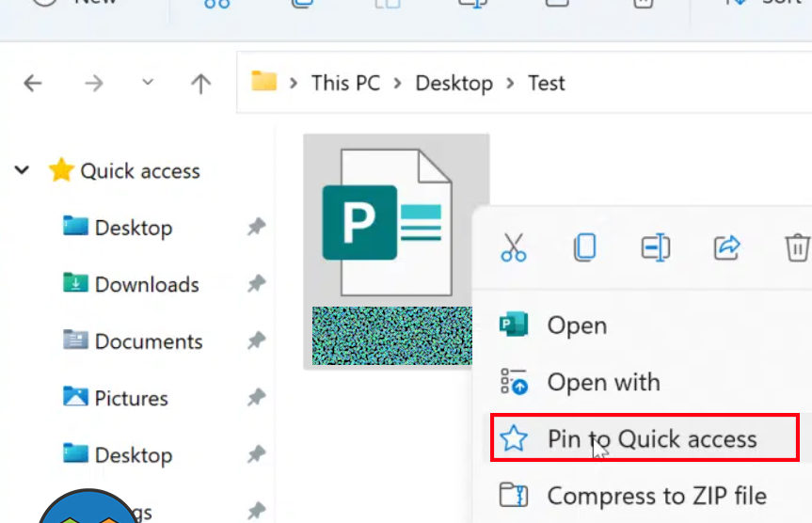
Task: Click This PC in the address breadcrumb
Action: pyautogui.click(x=345, y=83)
